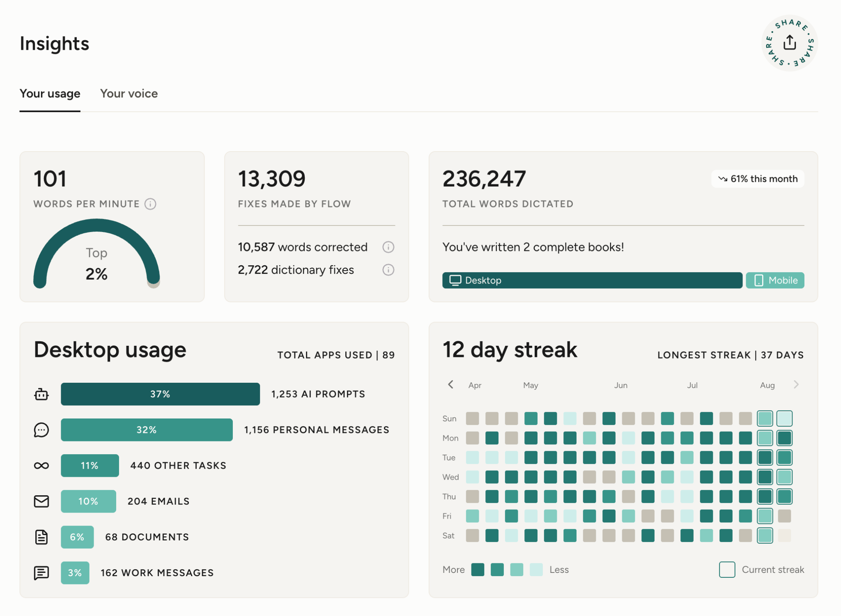Image resolution: width=841 pixels, height=616 pixels.
Task: Click 'LONGEST STREAK | 37 DAYS' text
Action: 731,355
